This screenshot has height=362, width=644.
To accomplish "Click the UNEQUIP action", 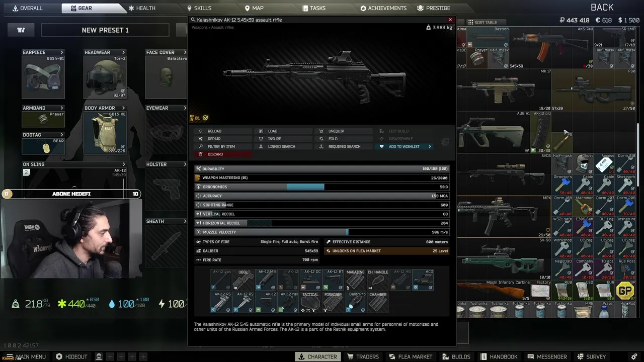I will coord(344,131).
